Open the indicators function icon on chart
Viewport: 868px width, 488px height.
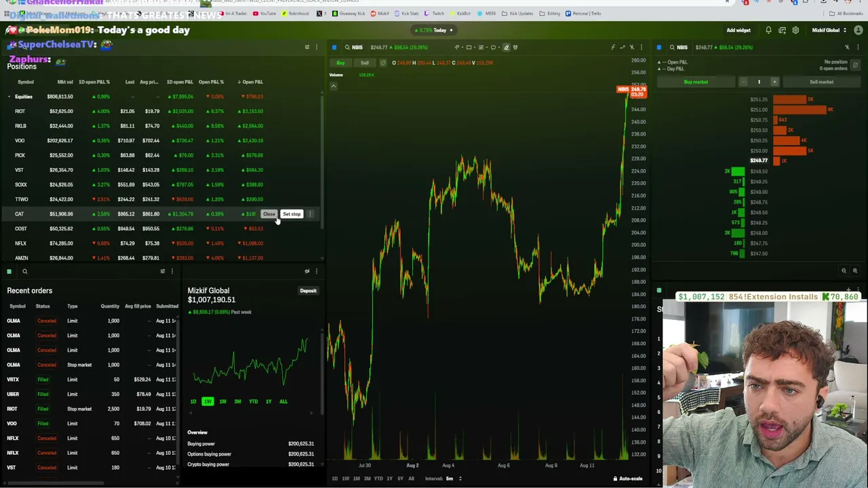(x=612, y=47)
